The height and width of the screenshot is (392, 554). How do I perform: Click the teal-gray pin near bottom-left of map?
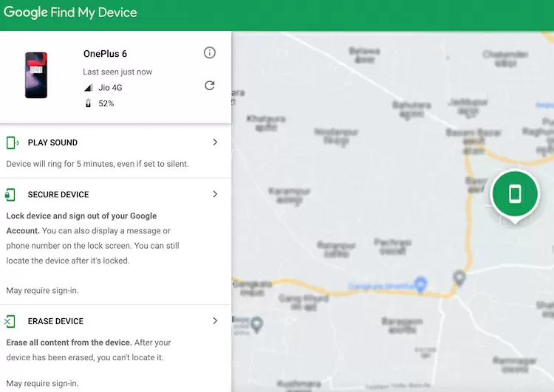[x=257, y=325]
